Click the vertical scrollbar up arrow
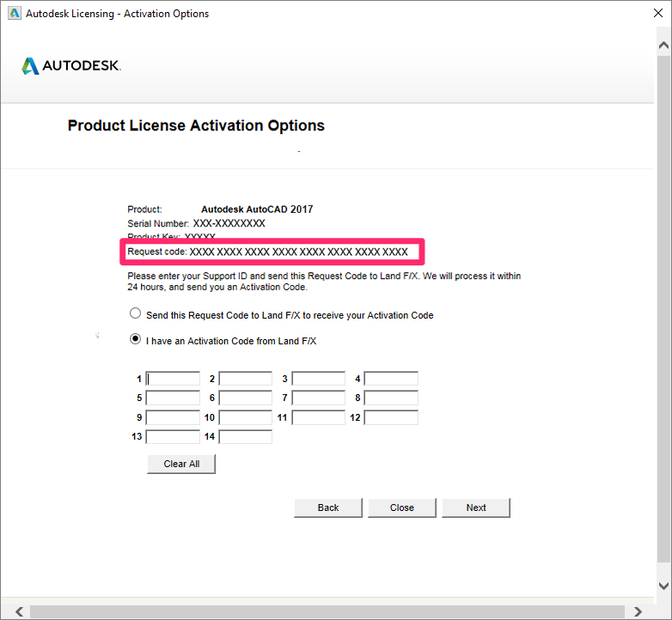The image size is (672, 620). click(664, 45)
